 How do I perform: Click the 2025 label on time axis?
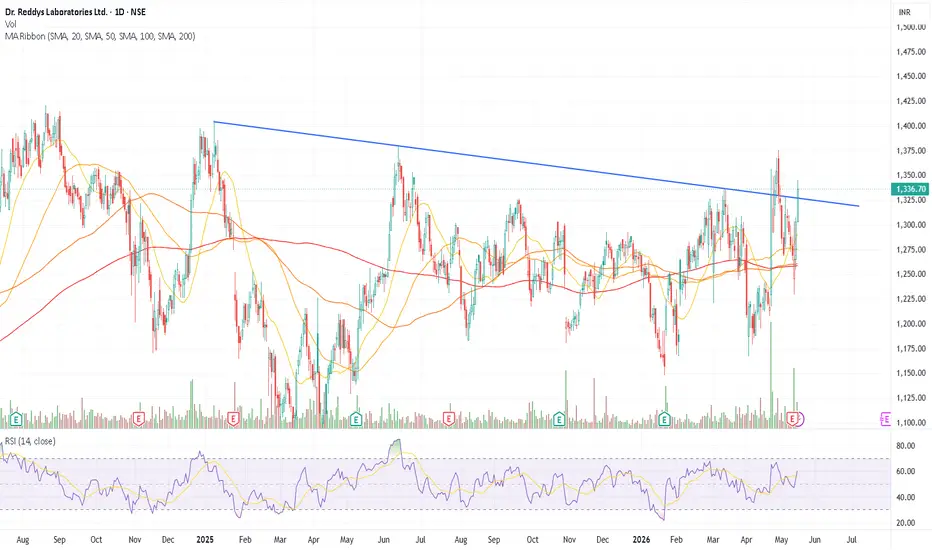point(204,540)
